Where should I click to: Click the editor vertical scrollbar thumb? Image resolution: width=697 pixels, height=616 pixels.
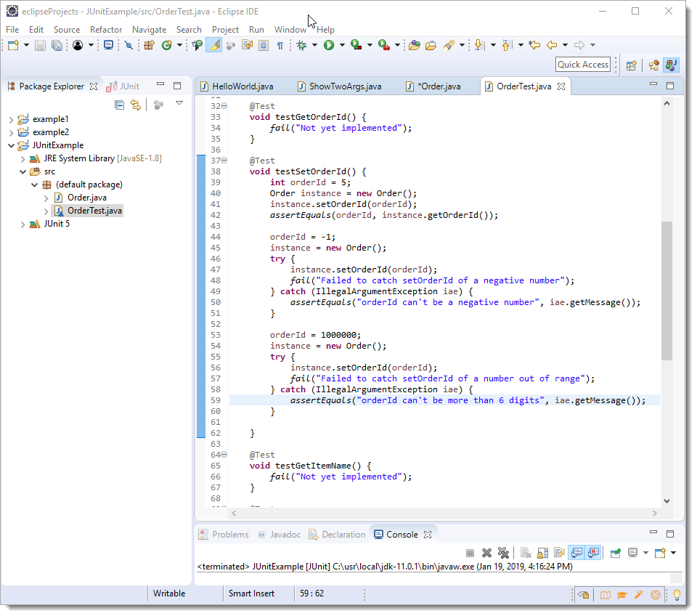coord(667,291)
